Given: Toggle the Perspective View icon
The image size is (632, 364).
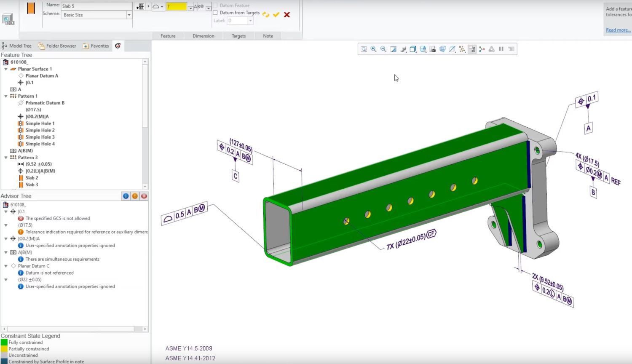Looking at the screenshot, I should pos(442,49).
